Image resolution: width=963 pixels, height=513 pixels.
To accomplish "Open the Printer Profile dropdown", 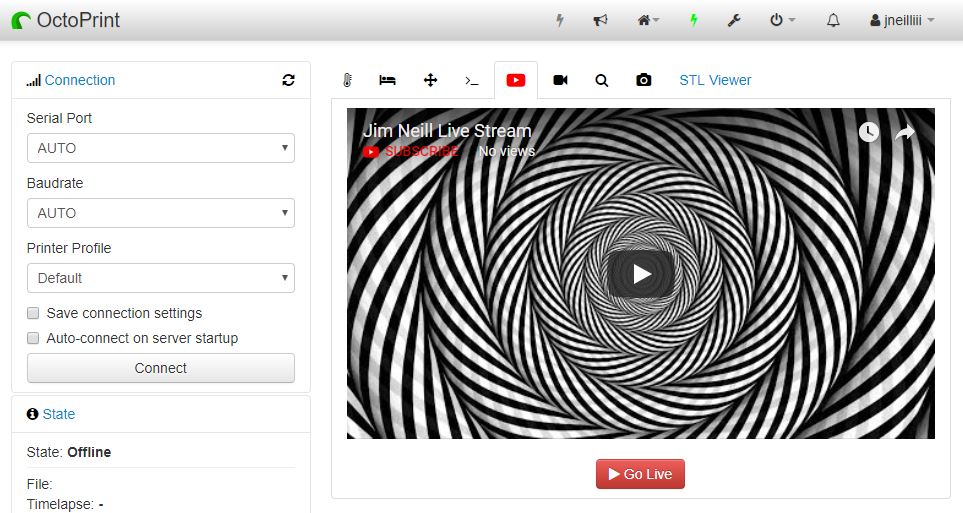I will tap(161, 278).
